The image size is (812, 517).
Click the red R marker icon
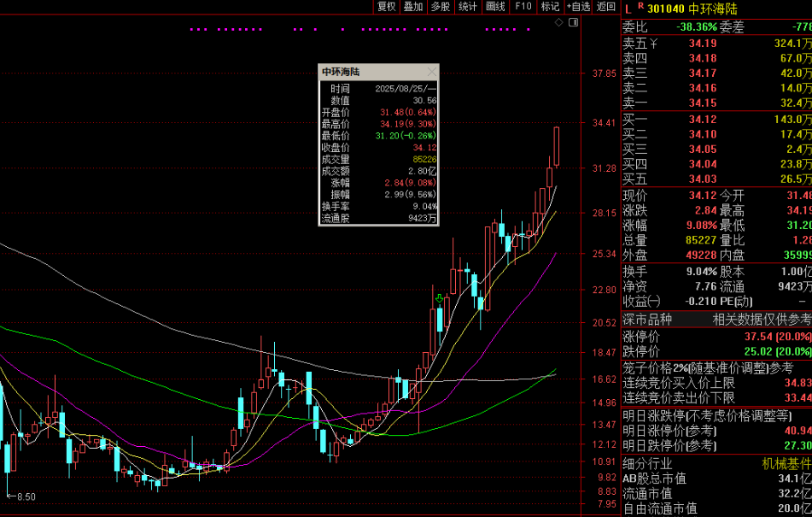tap(640, 6)
